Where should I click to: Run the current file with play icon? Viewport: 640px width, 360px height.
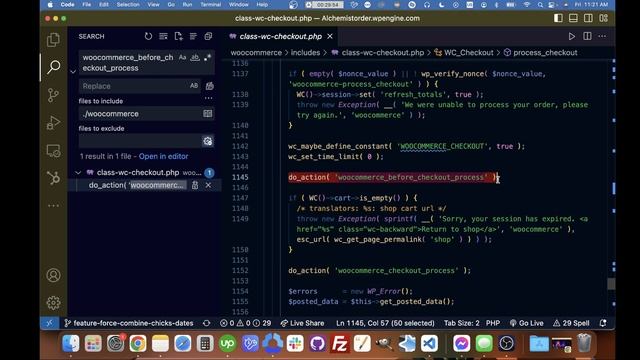click(x=572, y=36)
